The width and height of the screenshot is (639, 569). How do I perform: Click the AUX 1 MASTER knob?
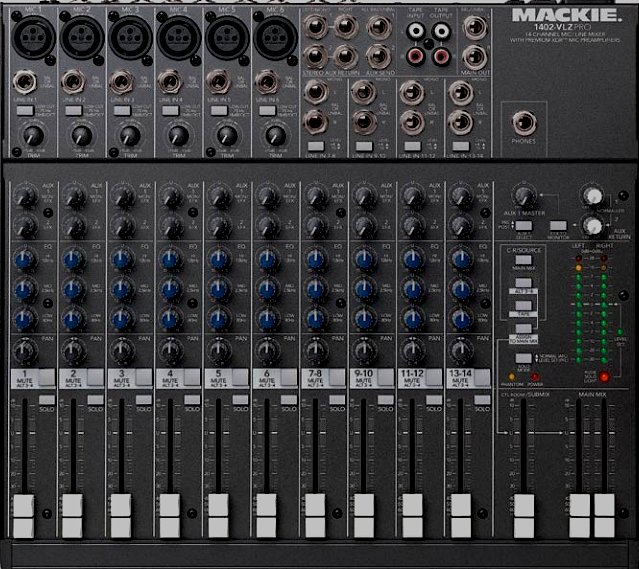point(525,197)
